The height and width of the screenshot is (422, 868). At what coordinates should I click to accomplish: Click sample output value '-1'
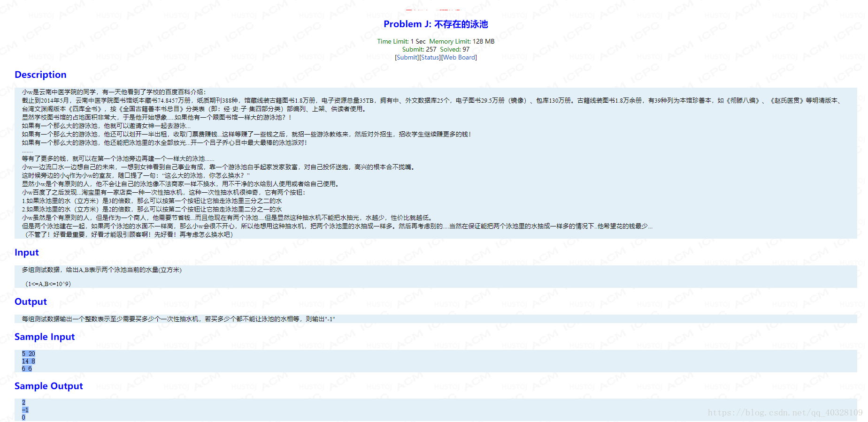coord(25,410)
